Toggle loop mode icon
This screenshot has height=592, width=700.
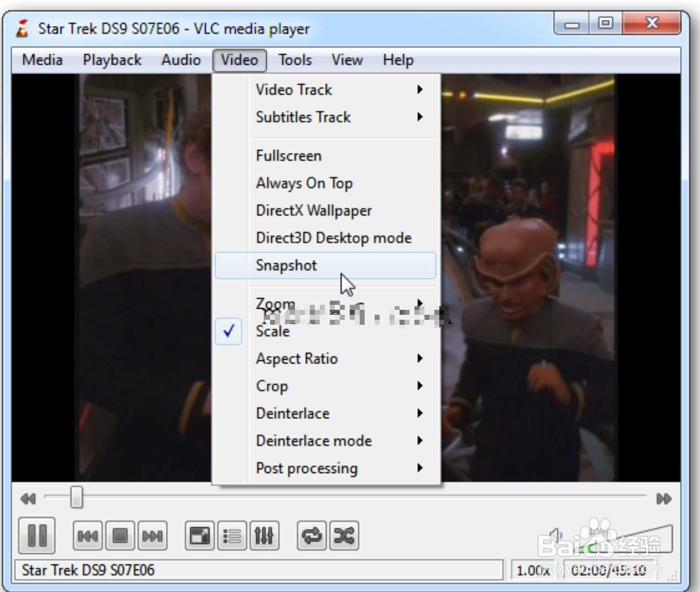(312, 536)
